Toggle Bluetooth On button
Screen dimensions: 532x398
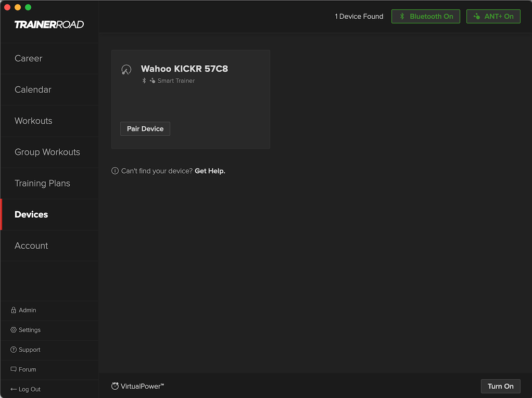pos(425,16)
